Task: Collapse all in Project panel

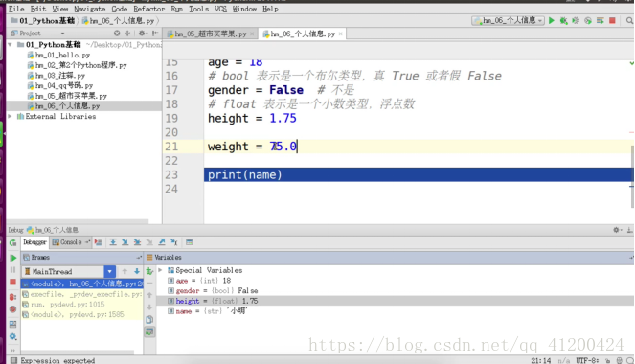Action: click(127, 34)
